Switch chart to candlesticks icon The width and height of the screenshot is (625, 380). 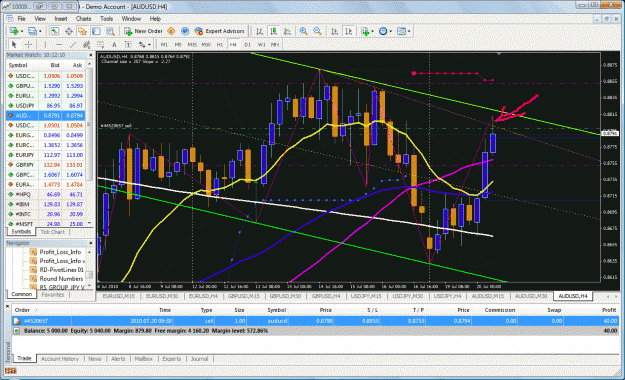tap(273, 31)
